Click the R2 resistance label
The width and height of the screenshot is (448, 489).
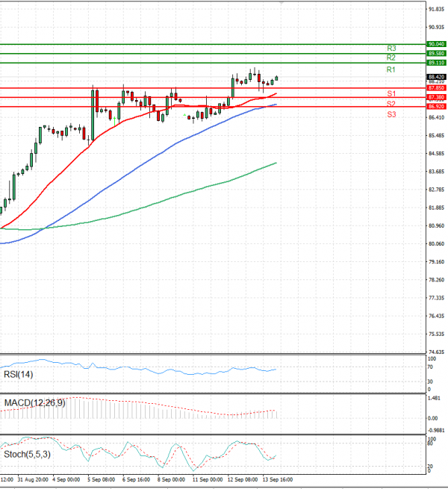pyautogui.click(x=391, y=57)
